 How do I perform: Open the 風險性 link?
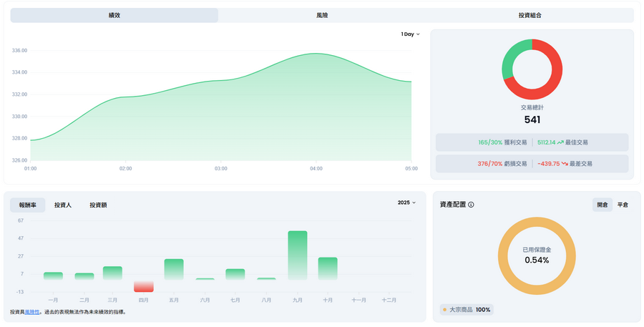[x=32, y=312]
